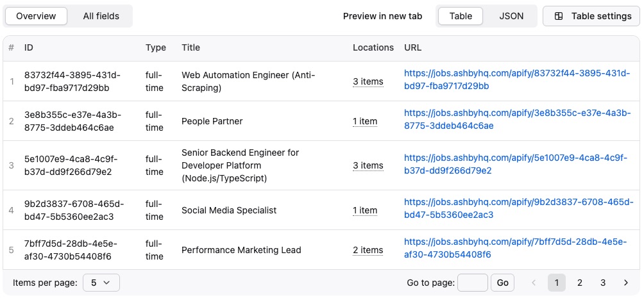
Task: Jump to page 3
Action: pos(603,283)
